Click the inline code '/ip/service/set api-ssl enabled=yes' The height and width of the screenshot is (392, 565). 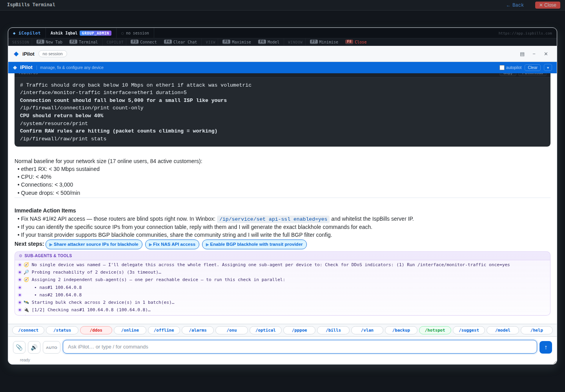click(x=273, y=219)
